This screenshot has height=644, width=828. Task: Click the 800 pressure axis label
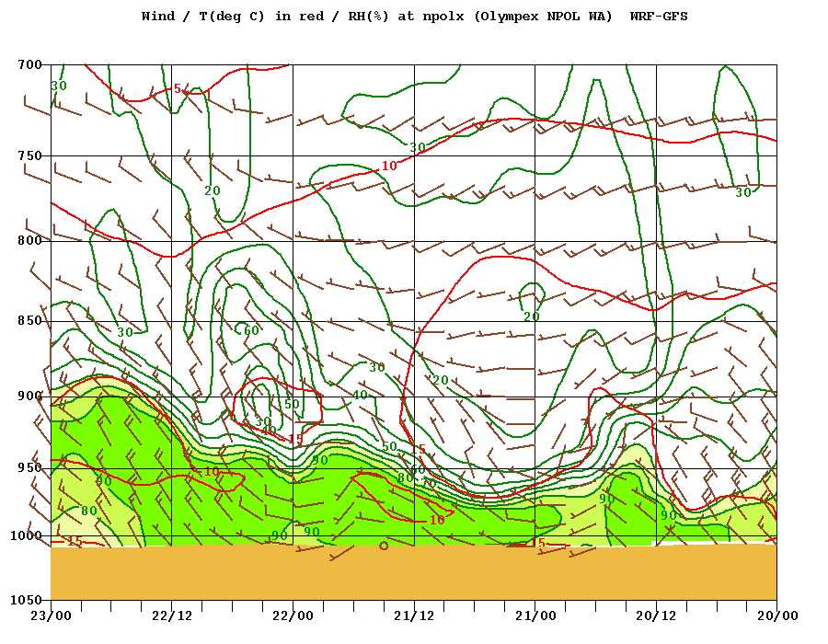[29, 241]
